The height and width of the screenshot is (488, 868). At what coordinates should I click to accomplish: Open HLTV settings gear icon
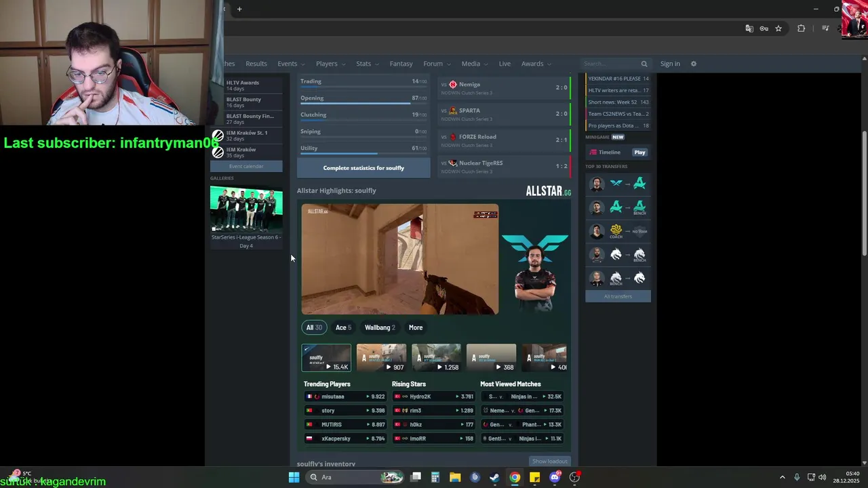pyautogui.click(x=693, y=64)
